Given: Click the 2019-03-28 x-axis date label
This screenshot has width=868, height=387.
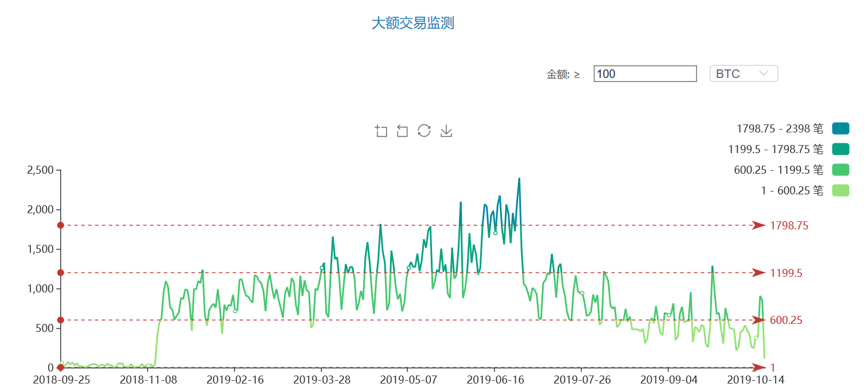Looking at the screenshot, I should [321, 380].
